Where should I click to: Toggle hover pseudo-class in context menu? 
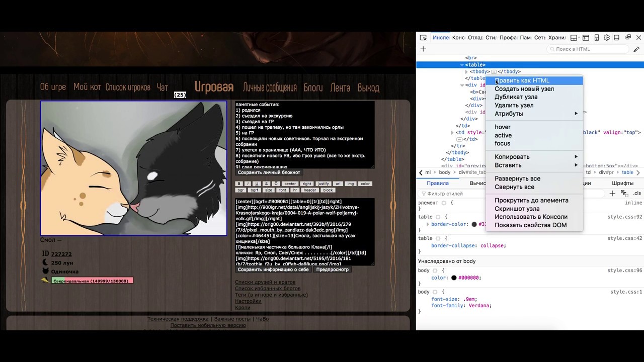(x=503, y=127)
